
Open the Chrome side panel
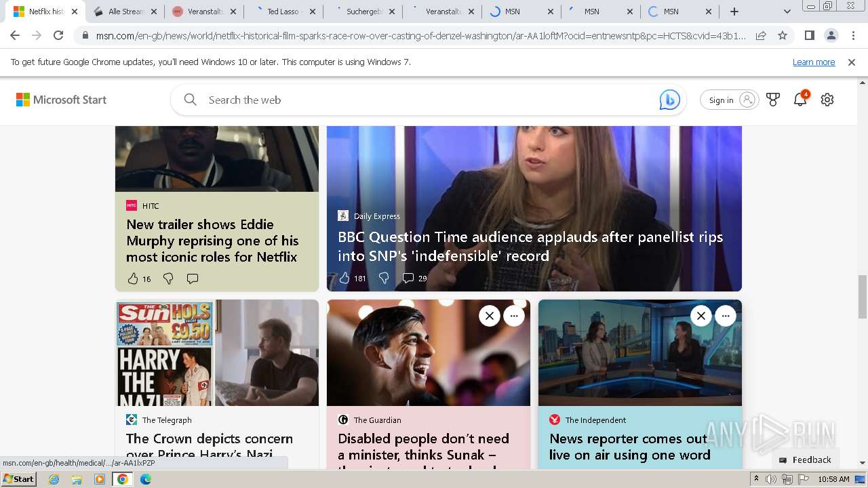pyautogui.click(x=809, y=35)
